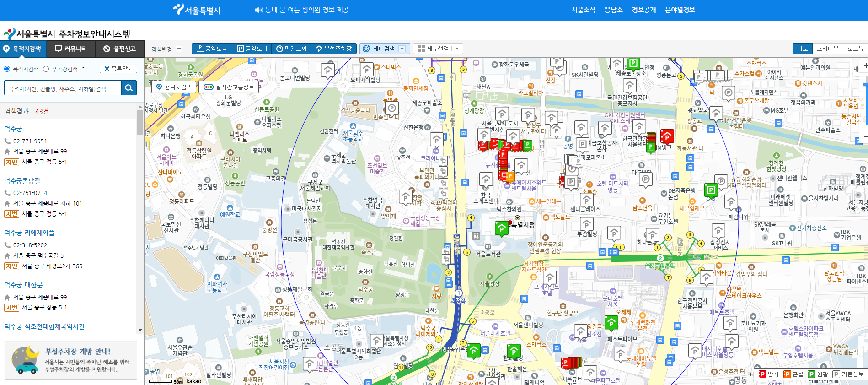The height and width of the screenshot is (385, 868).
Task: Open the 덕수궁 리에제와플 search result
Action: pos(29,233)
